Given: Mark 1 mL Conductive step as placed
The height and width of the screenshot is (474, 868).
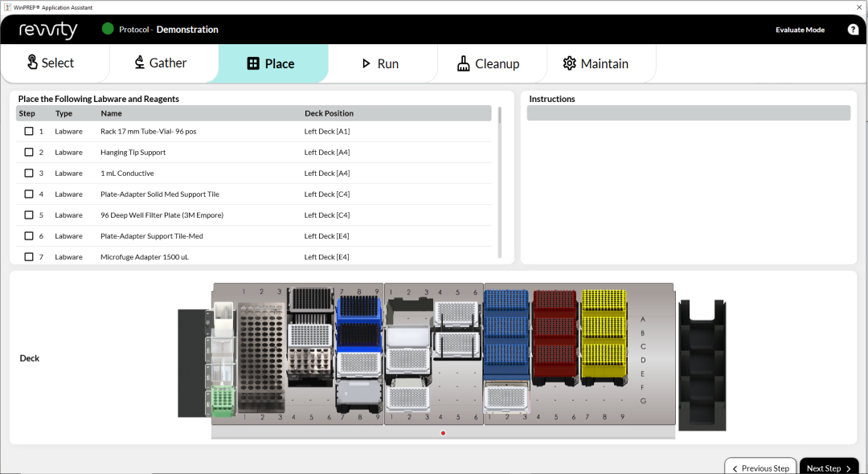Looking at the screenshot, I should tap(29, 173).
